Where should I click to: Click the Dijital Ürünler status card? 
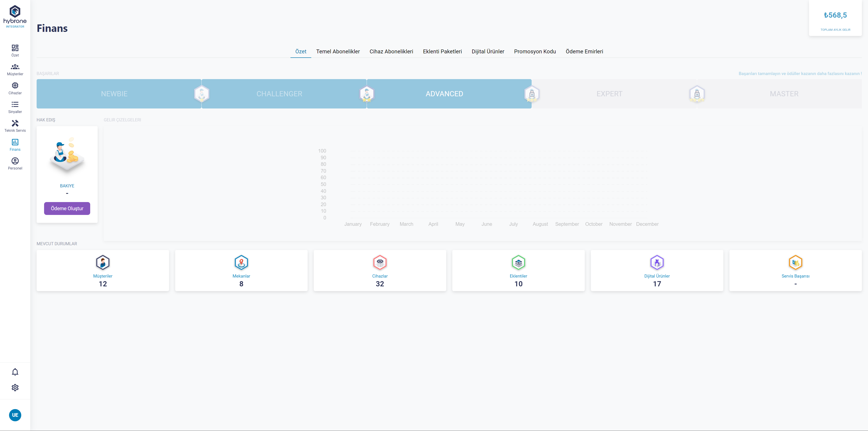[x=657, y=271]
